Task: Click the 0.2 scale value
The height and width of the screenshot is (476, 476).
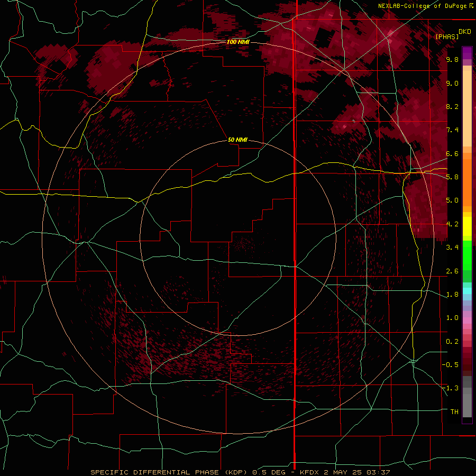Action: click(452, 342)
